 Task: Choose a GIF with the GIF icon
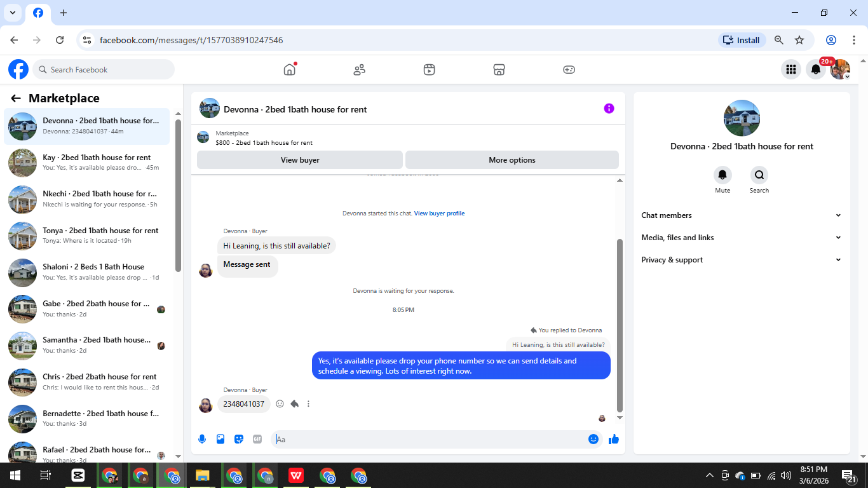click(257, 439)
